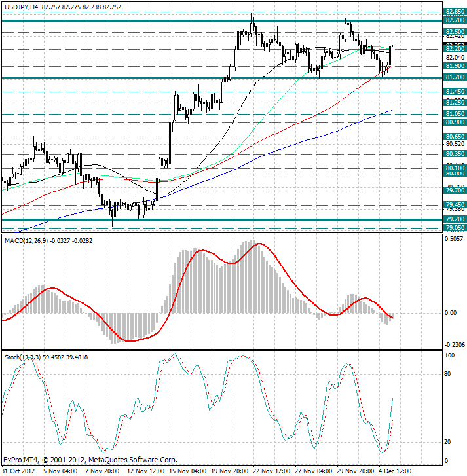Image resolution: width=467 pixels, height=476 pixels.
Task: Select the 12 Nov 12:00 time label
Action: 146,471
